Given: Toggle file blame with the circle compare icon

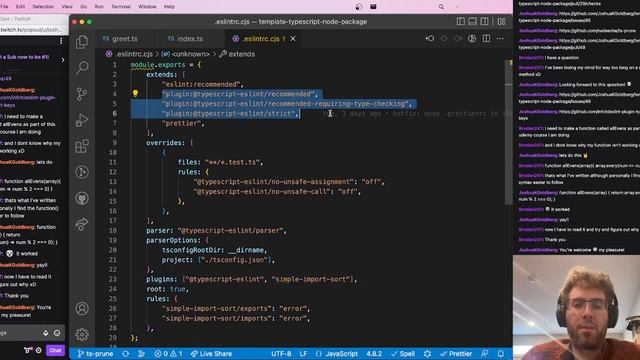Looking at the screenshot, I should [x=472, y=38].
